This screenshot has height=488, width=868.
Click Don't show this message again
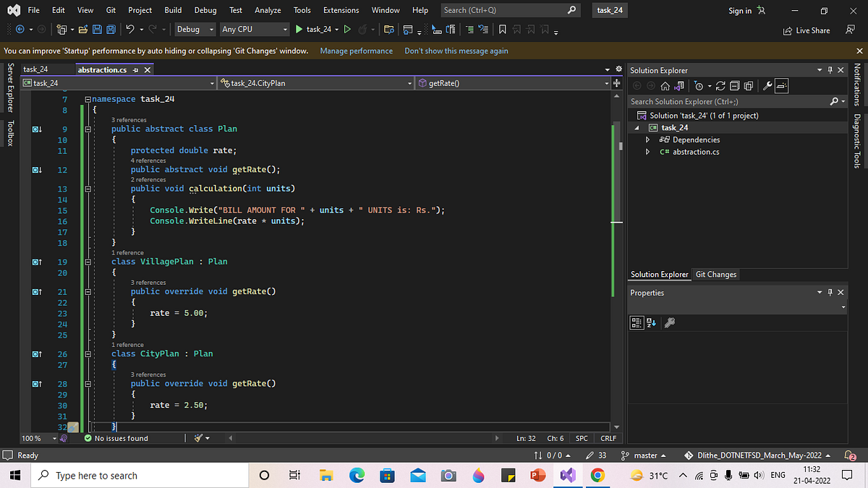point(456,51)
